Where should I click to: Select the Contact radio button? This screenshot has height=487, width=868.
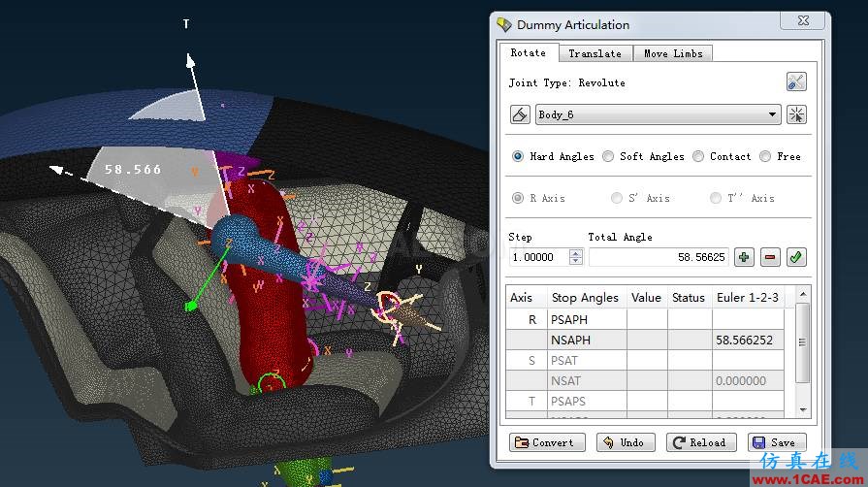coord(698,156)
